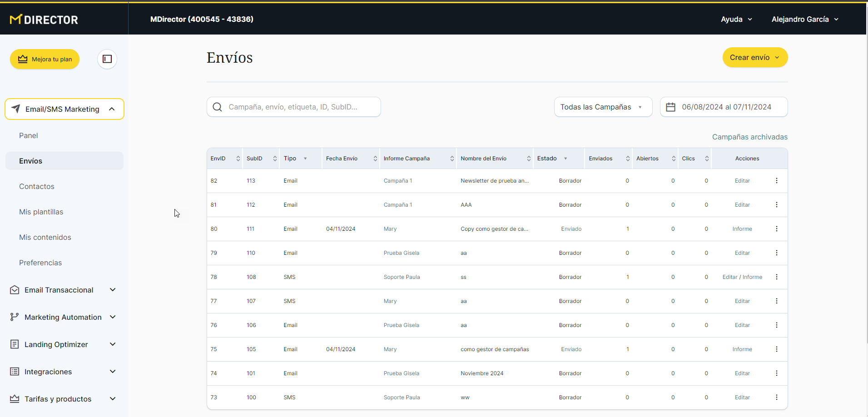This screenshot has height=417, width=868.
Task: Open the Estado column filter
Action: pyautogui.click(x=565, y=159)
